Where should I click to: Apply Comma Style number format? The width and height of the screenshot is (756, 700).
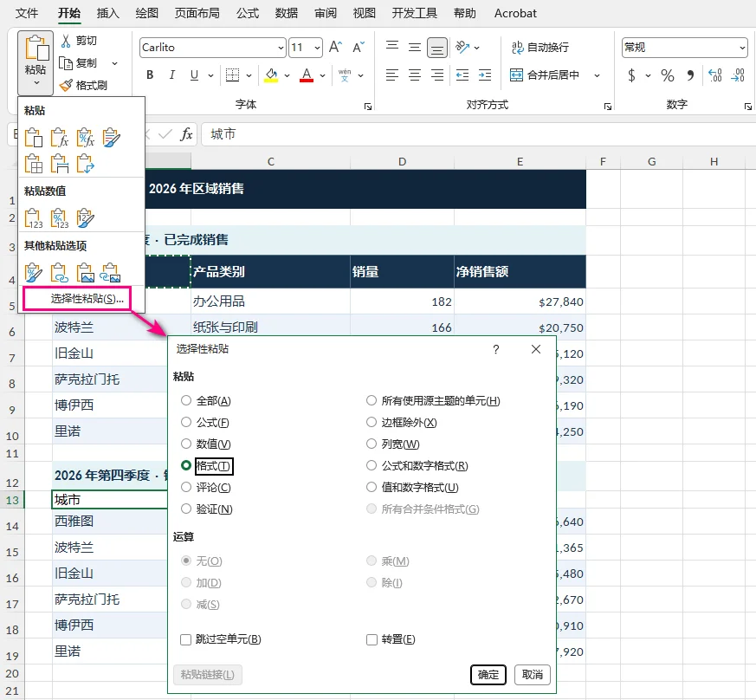tap(690, 75)
